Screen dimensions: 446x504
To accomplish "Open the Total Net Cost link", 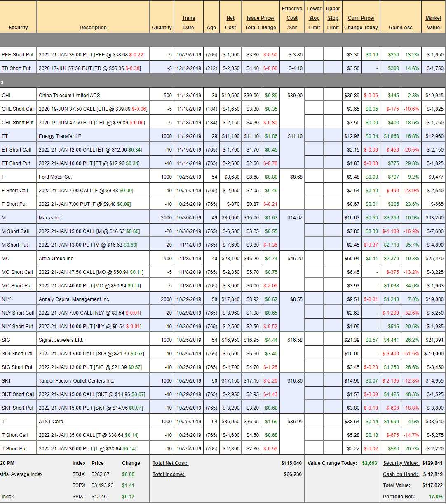I will 170,463.
